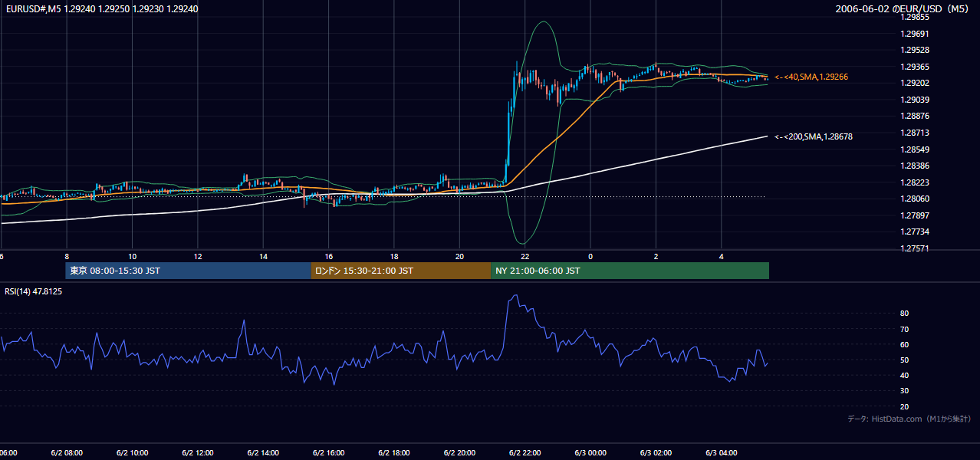Click RSI scale value 30
Screen dimensions: 980x460
[x=904, y=391]
